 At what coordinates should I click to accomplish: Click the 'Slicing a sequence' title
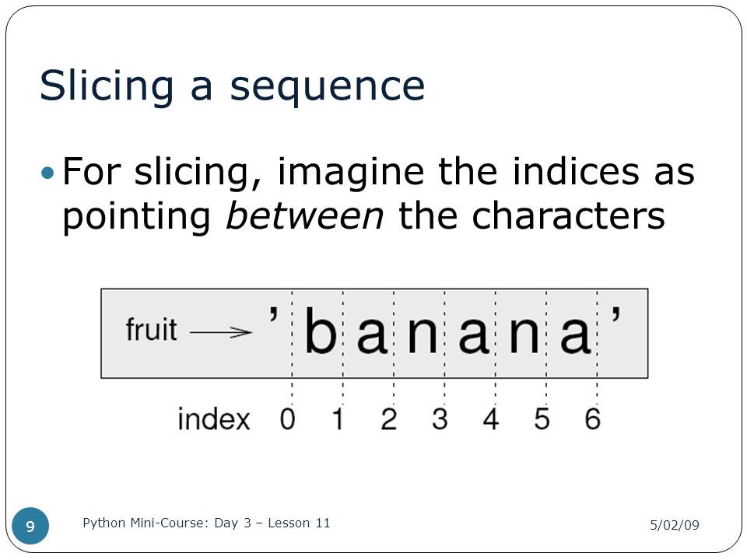pyautogui.click(x=232, y=86)
